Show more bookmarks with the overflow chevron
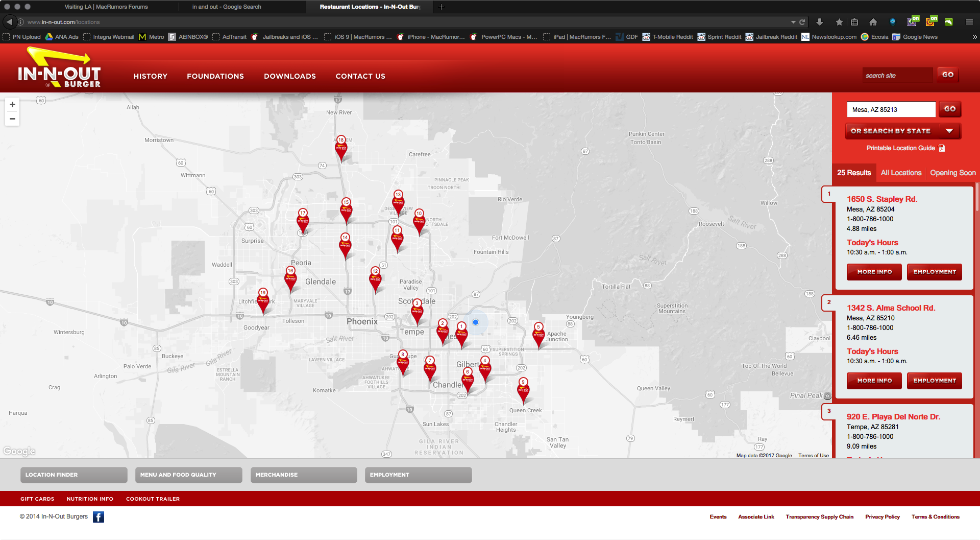The height and width of the screenshot is (540, 980). (x=974, y=37)
